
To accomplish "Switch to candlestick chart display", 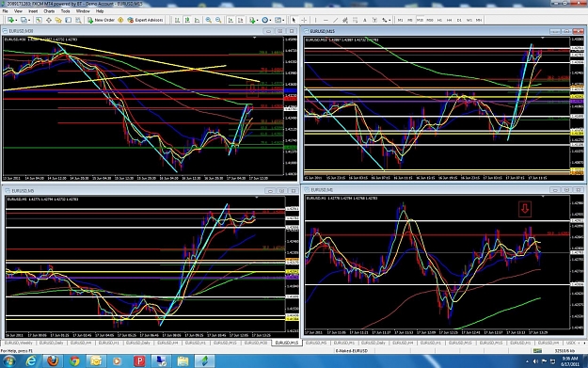I will 187,20.
